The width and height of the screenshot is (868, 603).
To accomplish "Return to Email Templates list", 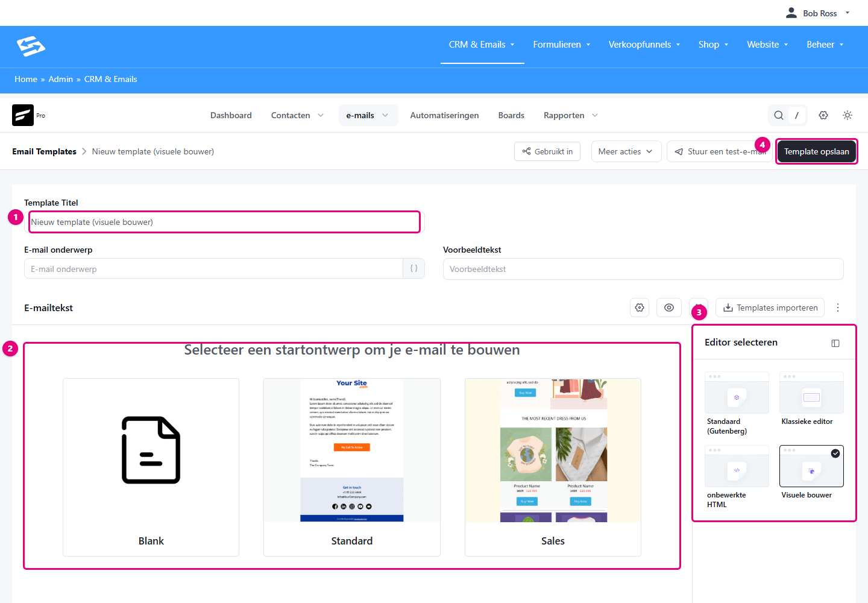I will (44, 151).
